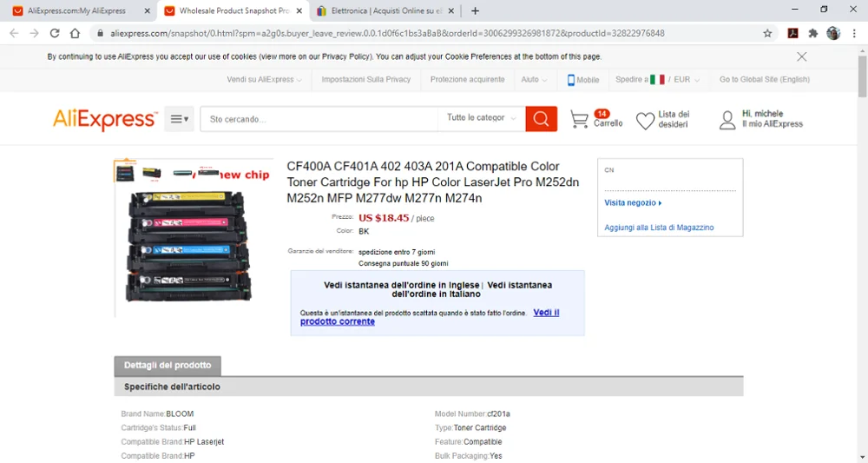Open the Spedire a / EUR dropdown
The image size is (868, 463).
(x=658, y=80)
